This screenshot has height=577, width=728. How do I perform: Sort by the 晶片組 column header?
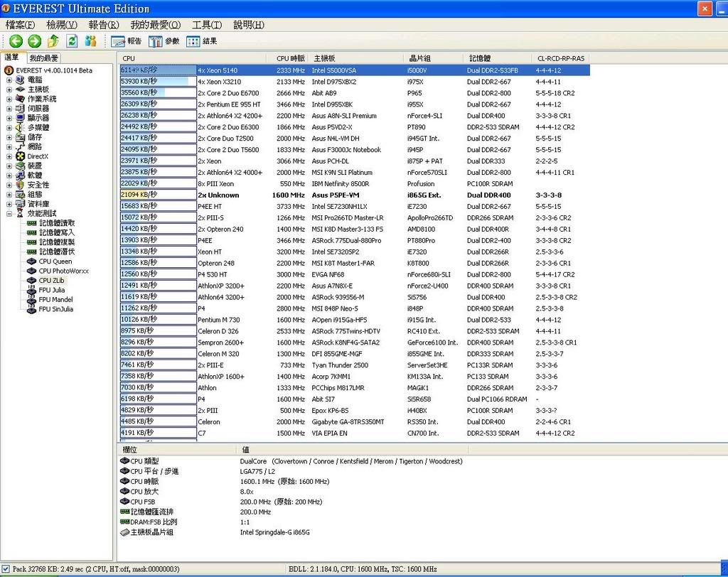(x=433, y=58)
